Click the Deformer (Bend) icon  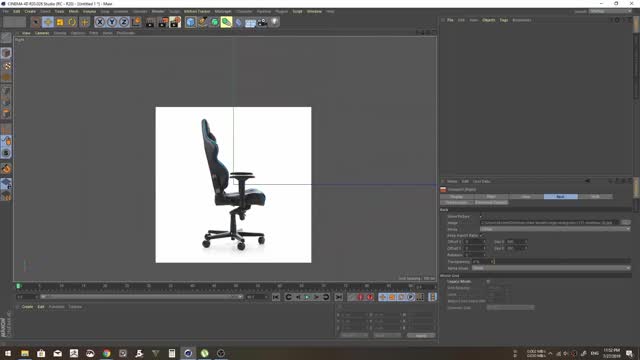point(238,22)
